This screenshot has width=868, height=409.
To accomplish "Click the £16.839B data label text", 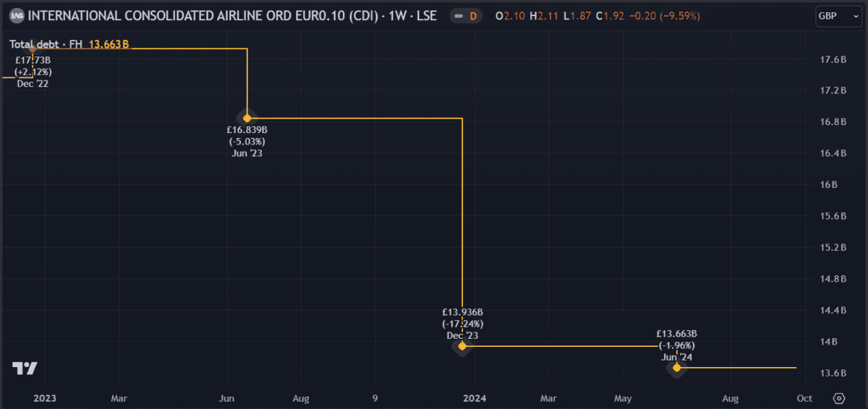I will tap(247, 130).
